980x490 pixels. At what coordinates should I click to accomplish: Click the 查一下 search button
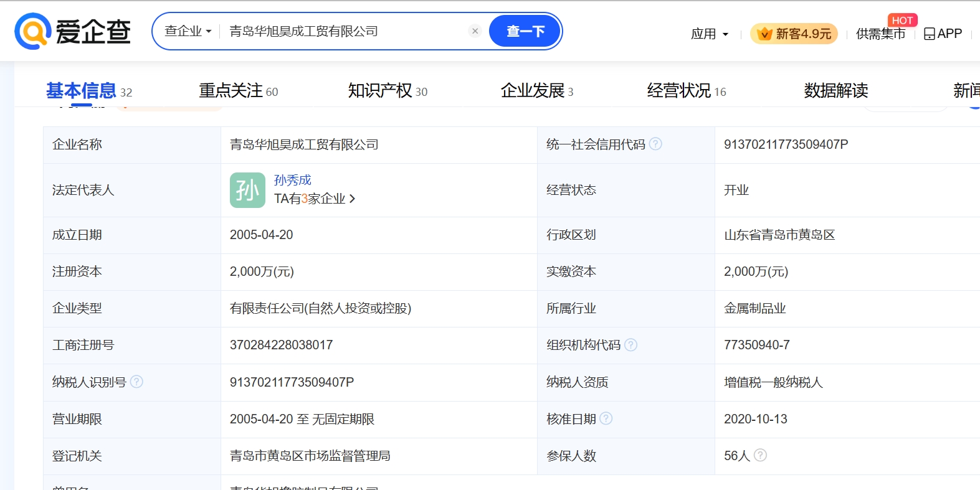(x=525, y=31)
